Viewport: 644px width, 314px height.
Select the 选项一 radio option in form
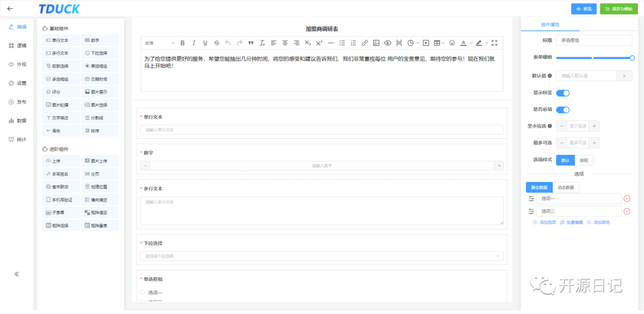(x=143, y=292)
